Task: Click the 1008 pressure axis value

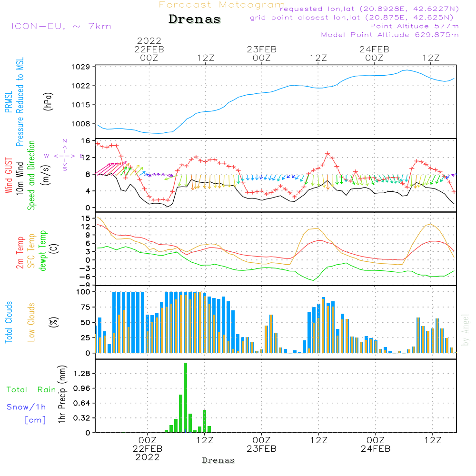Action: point(81,124)
